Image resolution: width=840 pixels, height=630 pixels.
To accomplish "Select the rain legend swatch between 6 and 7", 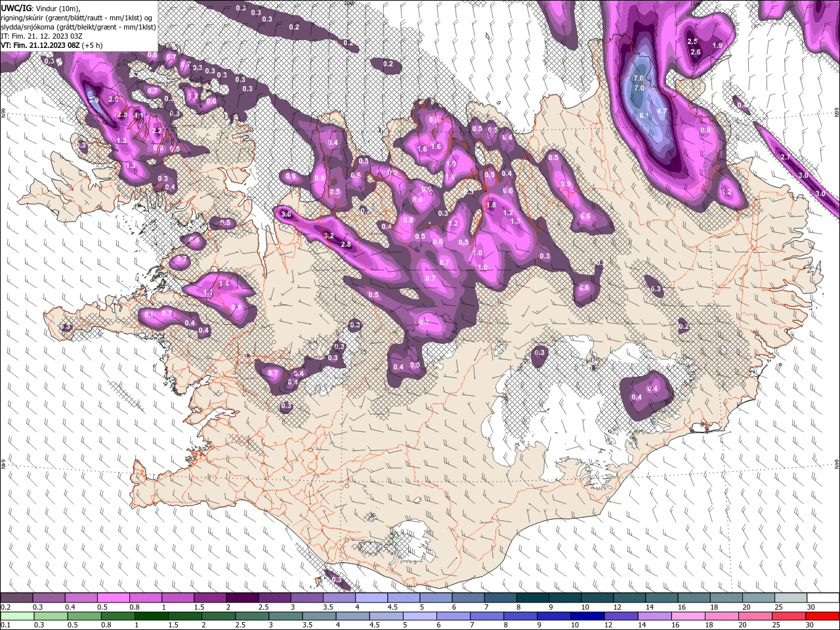I will pos(453,616).
